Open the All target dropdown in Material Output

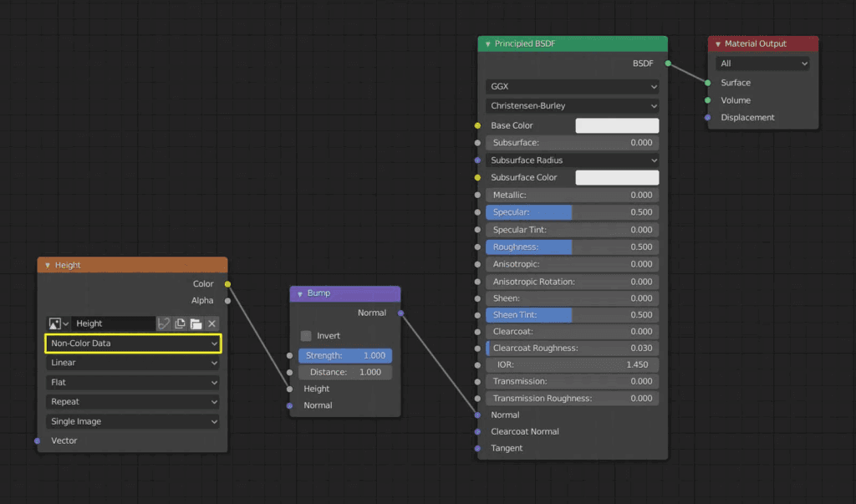pyautogui.click(x=762, y=64)
